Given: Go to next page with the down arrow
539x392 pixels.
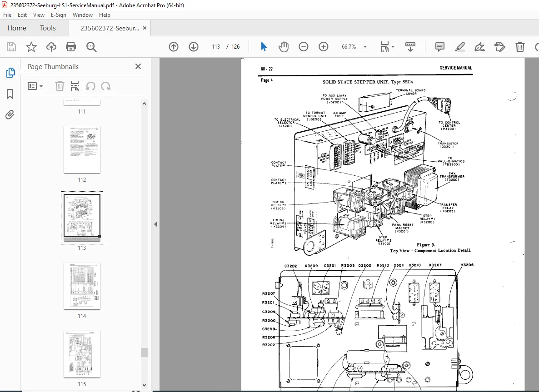Looking at the screenshot, I should 194,47.
